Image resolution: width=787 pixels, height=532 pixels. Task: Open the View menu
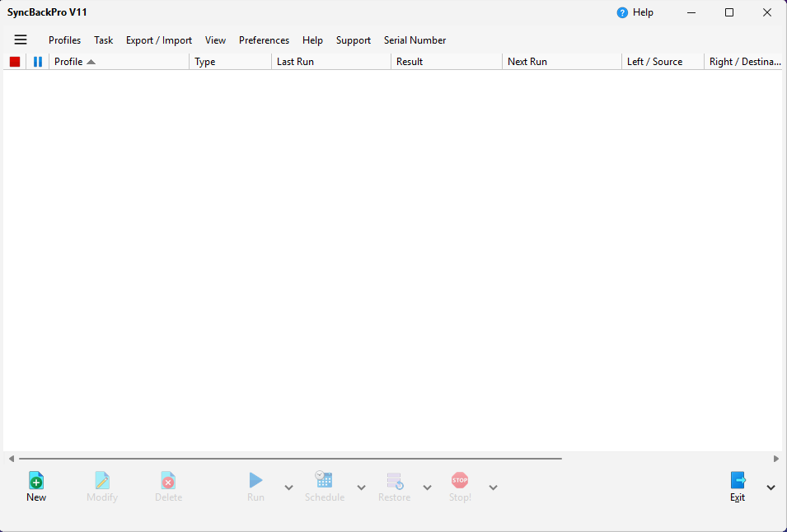coord(215,40)
